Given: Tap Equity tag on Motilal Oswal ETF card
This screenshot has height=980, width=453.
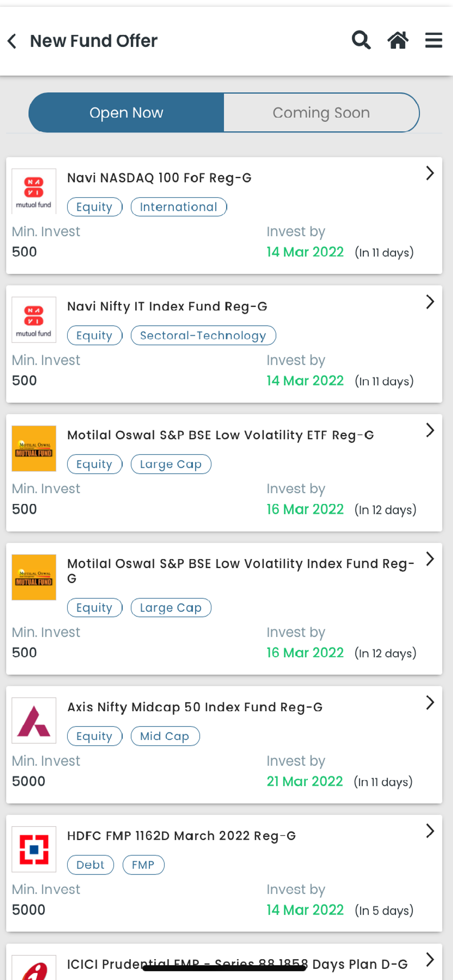Looking at the screenshot, I should point(94,464).
